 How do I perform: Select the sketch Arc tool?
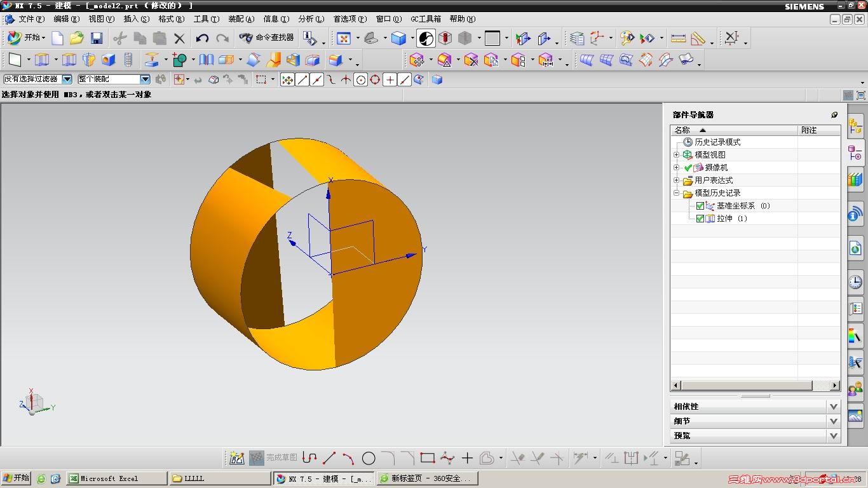(x=348, y=457)
